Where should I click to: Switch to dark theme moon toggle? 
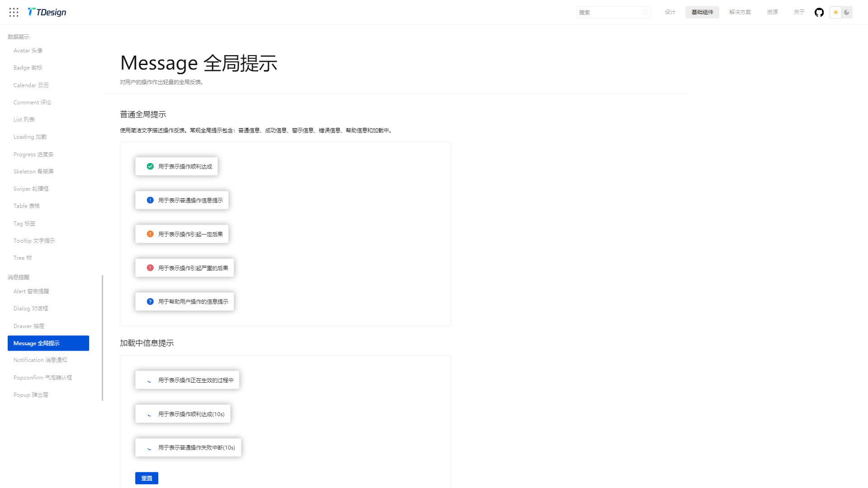coord(847,12)
